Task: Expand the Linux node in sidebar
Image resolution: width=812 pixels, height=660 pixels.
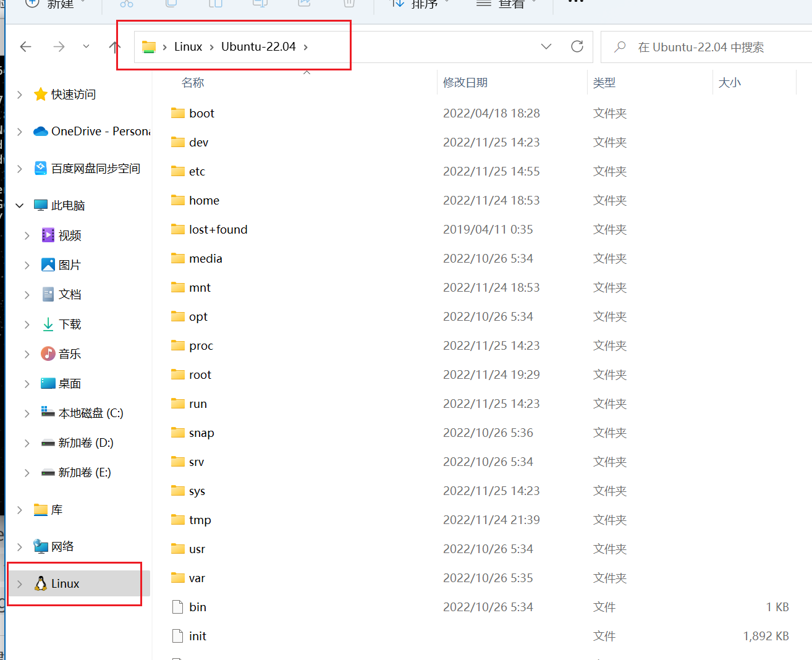Action: click(20, 584)
